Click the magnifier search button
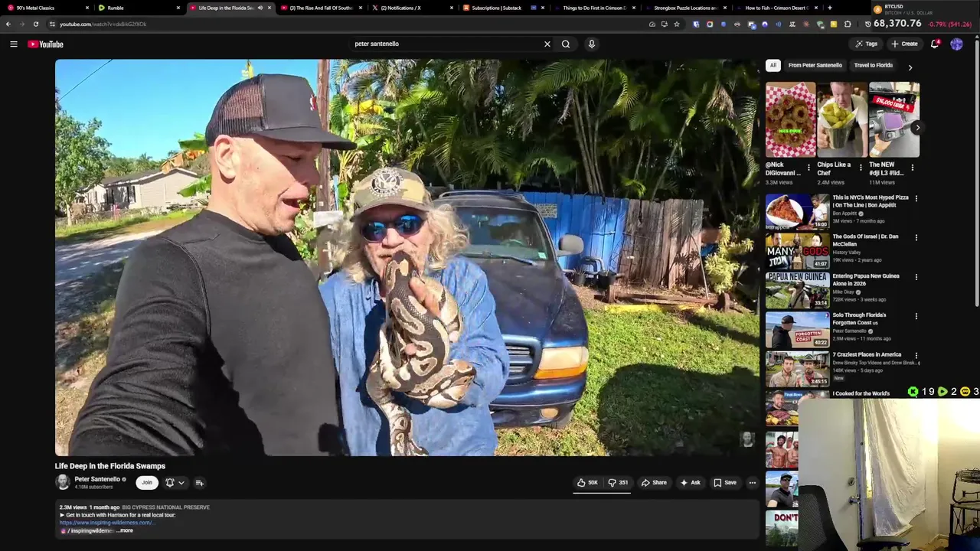Viewport: 980px width, 551px height. [566, 44]
